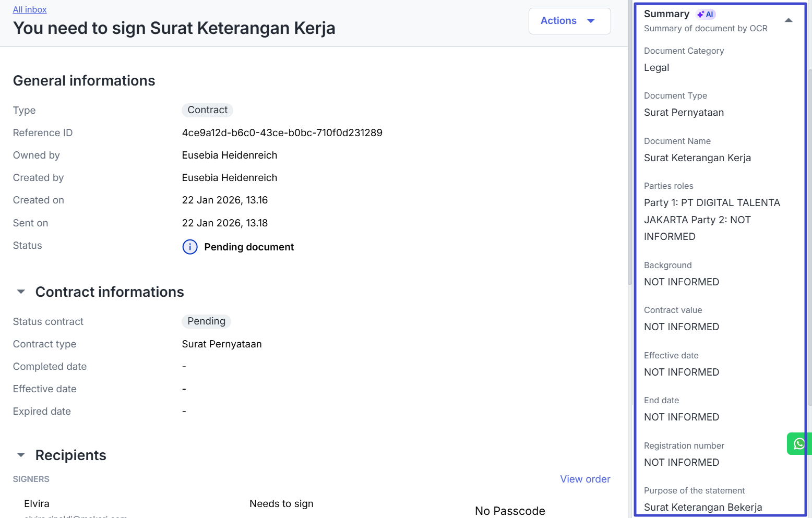Click the No Passcode label
Image resolution: width=812 pixels, height=518 pixels.
click(510, 511)
